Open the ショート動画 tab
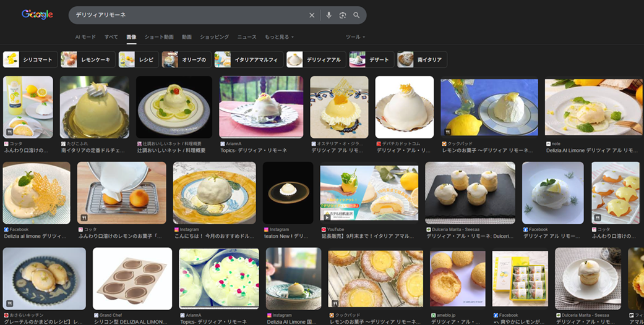 pos(159,37)
